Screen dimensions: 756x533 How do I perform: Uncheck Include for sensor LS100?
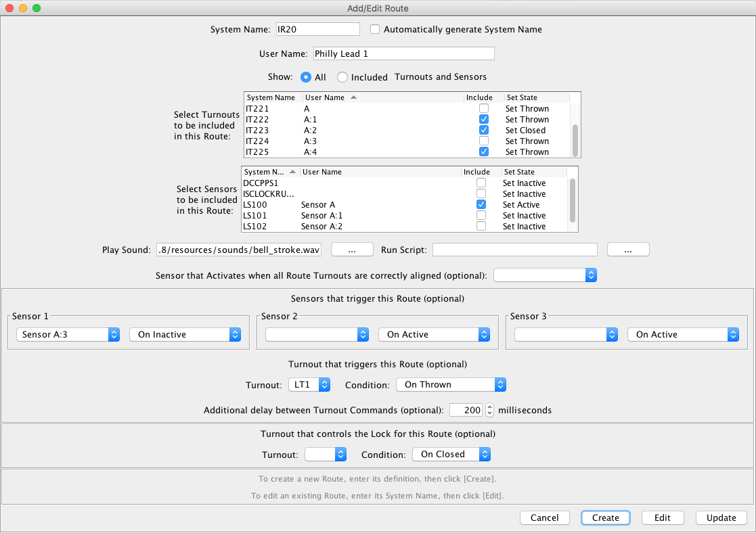coord(481,204)
